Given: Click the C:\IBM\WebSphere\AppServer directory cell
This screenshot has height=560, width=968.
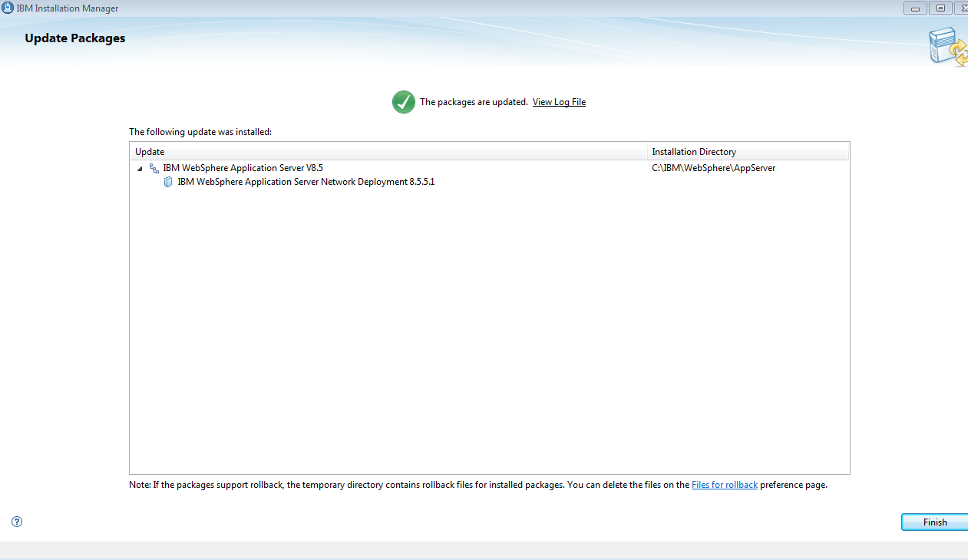Looking at the screenshot, I should (713, 168).
